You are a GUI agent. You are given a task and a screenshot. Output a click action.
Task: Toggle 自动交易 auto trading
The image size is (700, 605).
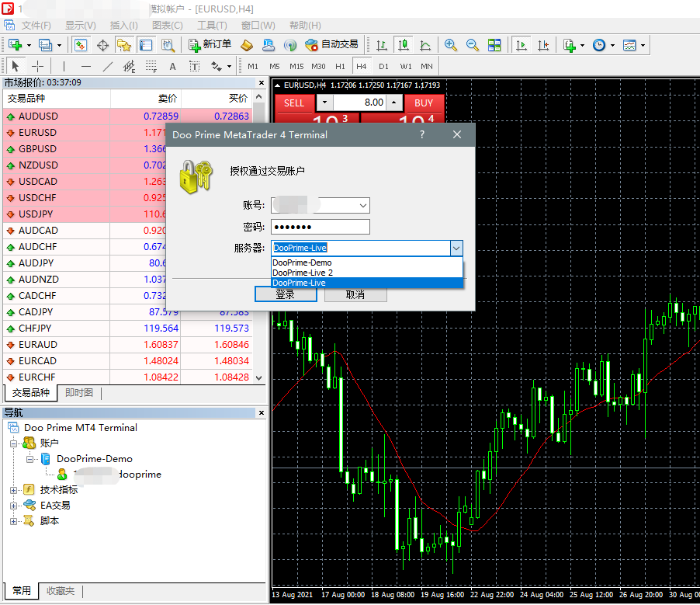point(331,45)
